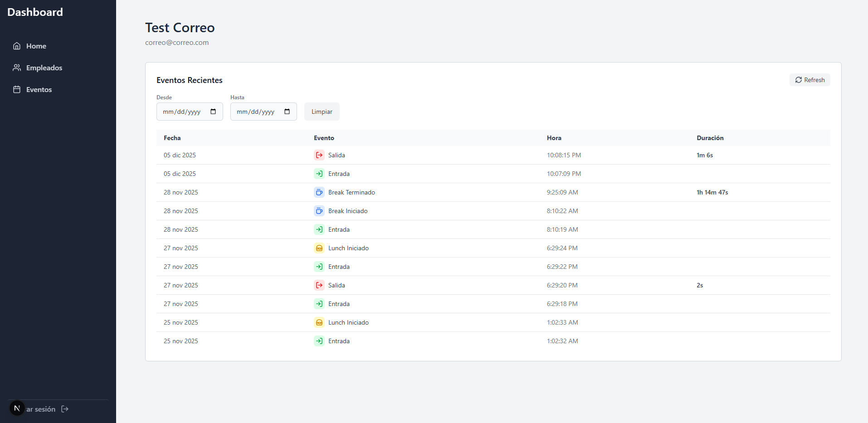Select the Empleados people icon

click(17, 68)
